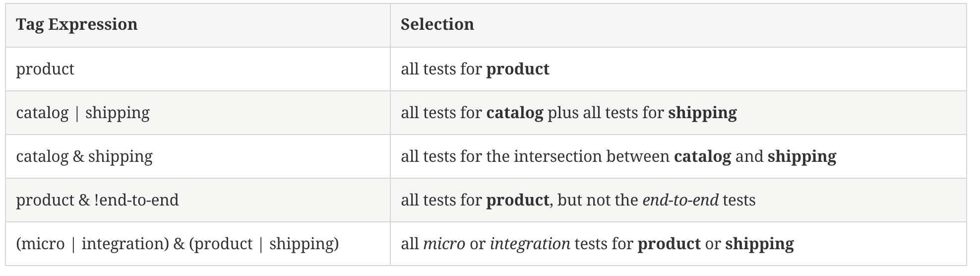This screenshot has width=980, height=276.
Task: Click italic 'integration' in last row
Action: click(x=530, y=244)
